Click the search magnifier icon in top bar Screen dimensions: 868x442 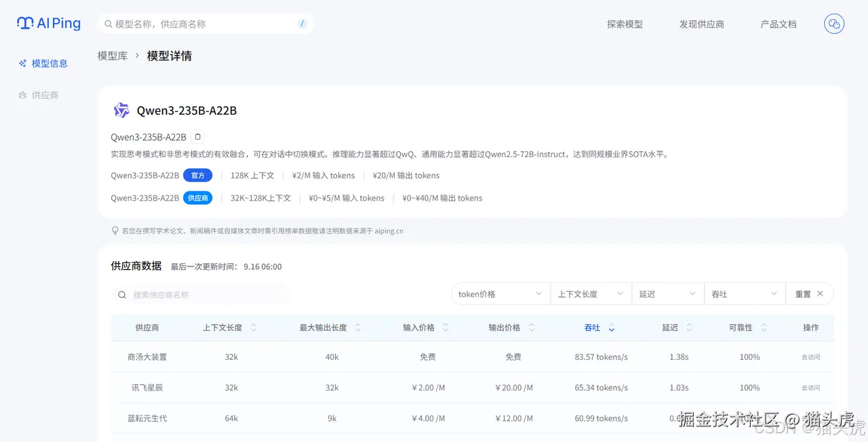pyautogui.click(x=108, y=24)
